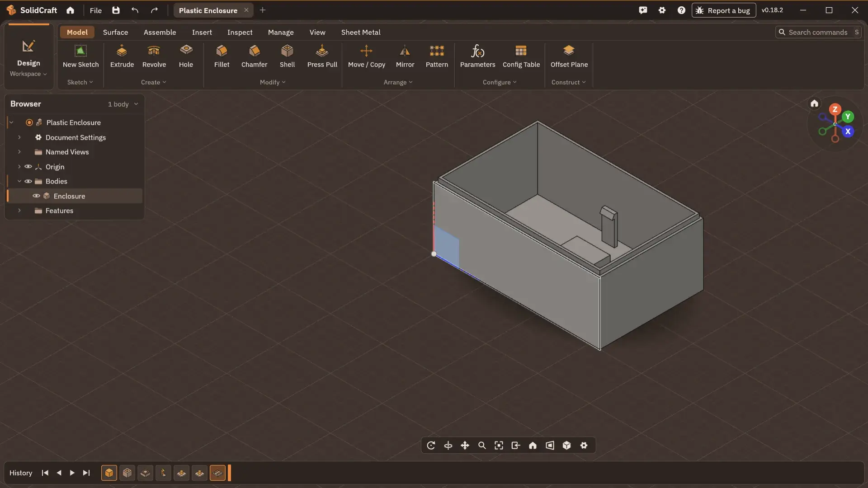This screenshot has height=488, width=868.
Task: Jump to end of history
Action: tap(86, 473)
